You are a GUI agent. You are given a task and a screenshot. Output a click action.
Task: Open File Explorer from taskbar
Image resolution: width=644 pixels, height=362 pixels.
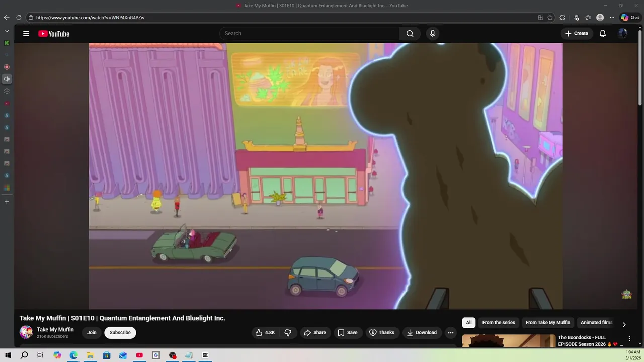(90, 355)
